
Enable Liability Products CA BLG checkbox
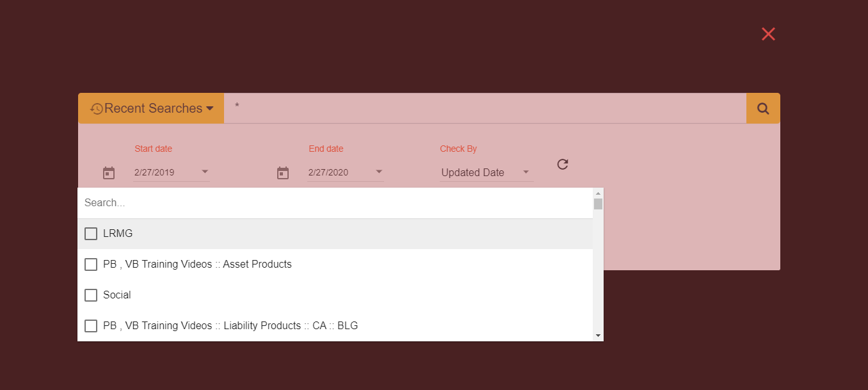coord(91,326)
